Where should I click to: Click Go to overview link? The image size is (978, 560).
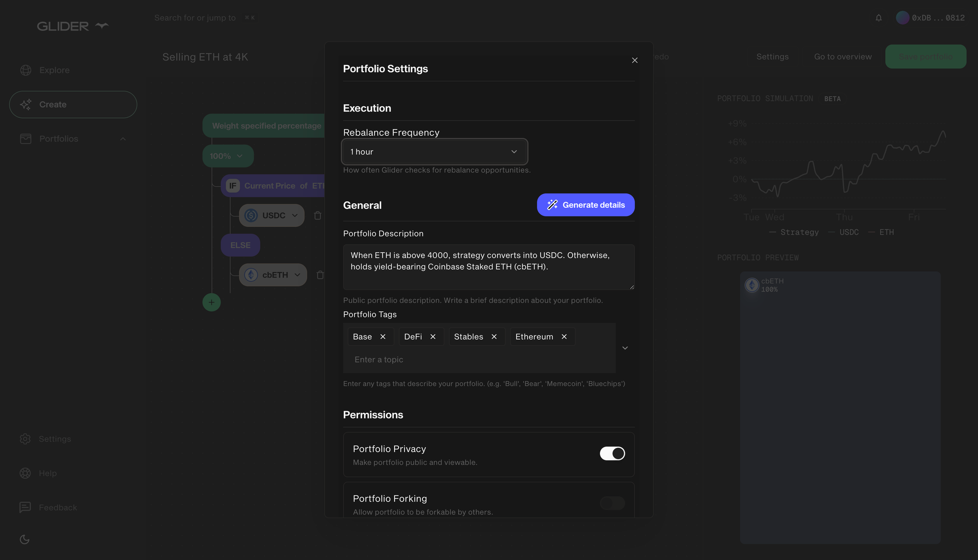click(x=843, y=57)
